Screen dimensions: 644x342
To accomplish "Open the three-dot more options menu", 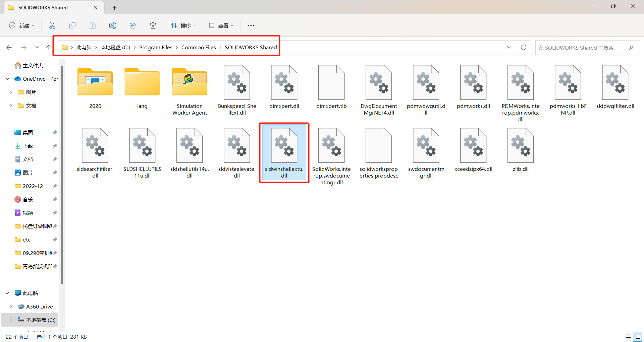I will coord(251,25).
